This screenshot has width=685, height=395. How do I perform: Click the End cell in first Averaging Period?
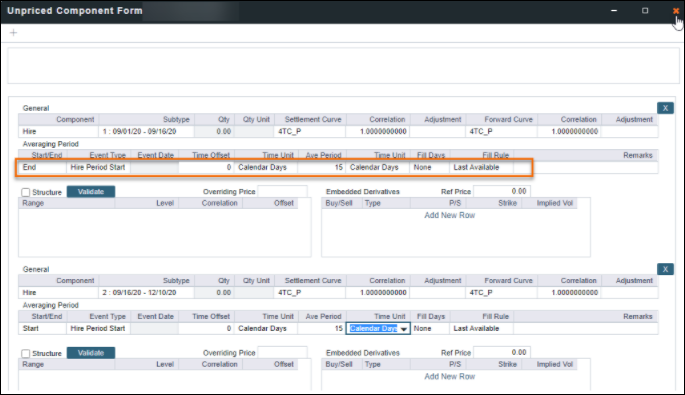(x=42, y=167)
